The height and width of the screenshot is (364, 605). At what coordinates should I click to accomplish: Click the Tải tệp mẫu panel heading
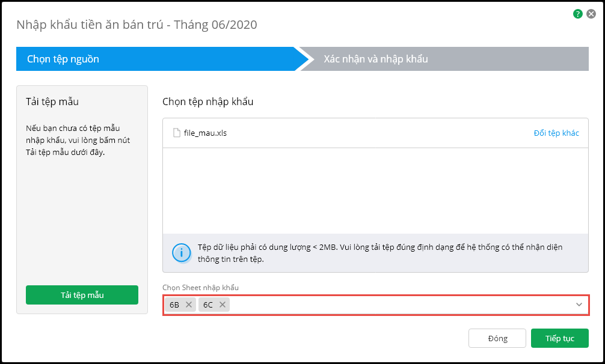52,101
